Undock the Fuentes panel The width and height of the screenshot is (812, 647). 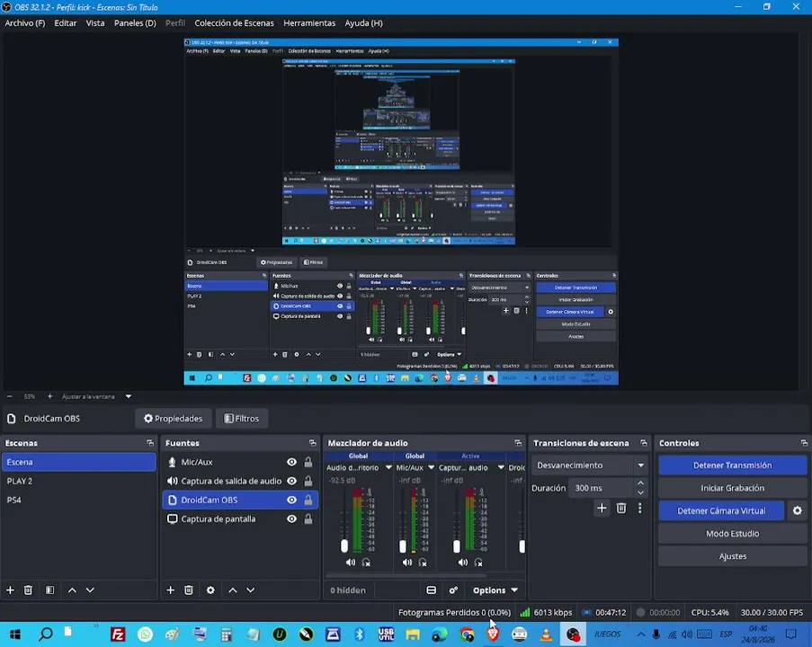coord(312,443)
